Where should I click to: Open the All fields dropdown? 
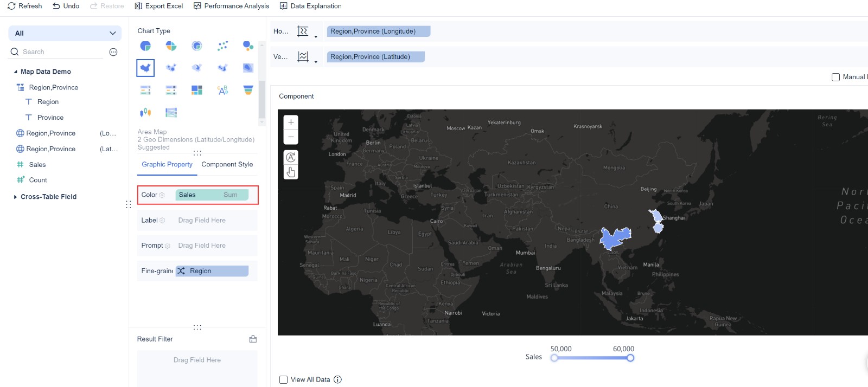point(65,33)
